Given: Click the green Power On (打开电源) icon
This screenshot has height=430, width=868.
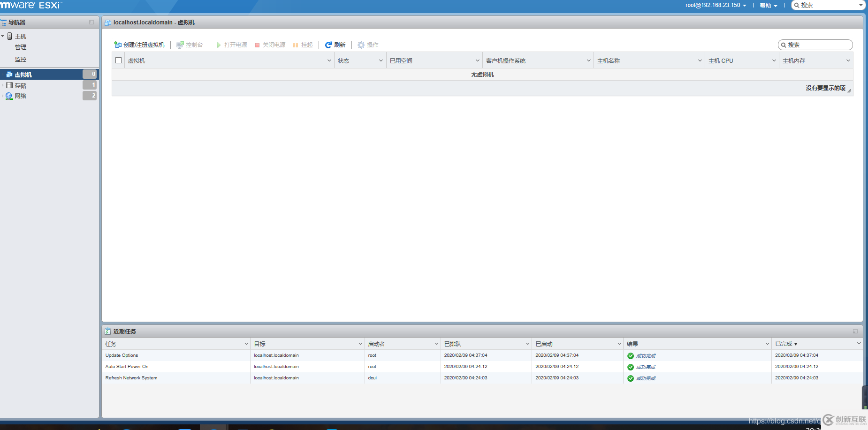Looking at the screenshot, I should [219, 45].
